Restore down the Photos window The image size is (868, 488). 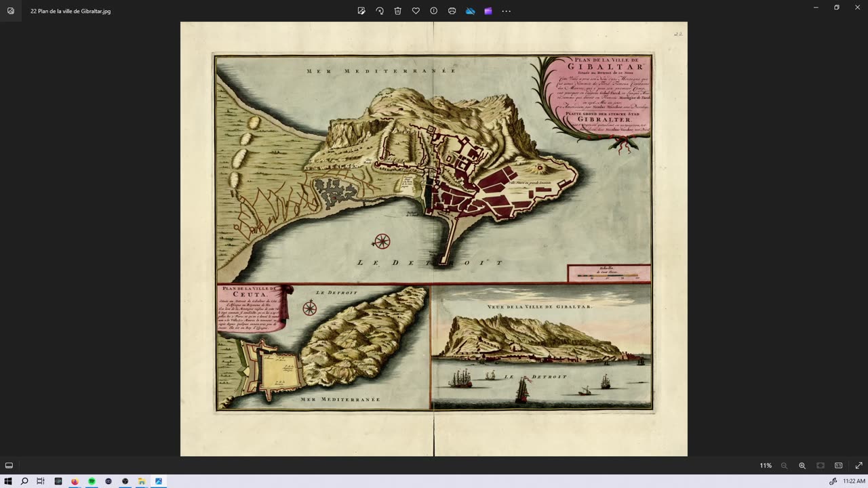tap(837, 7)
